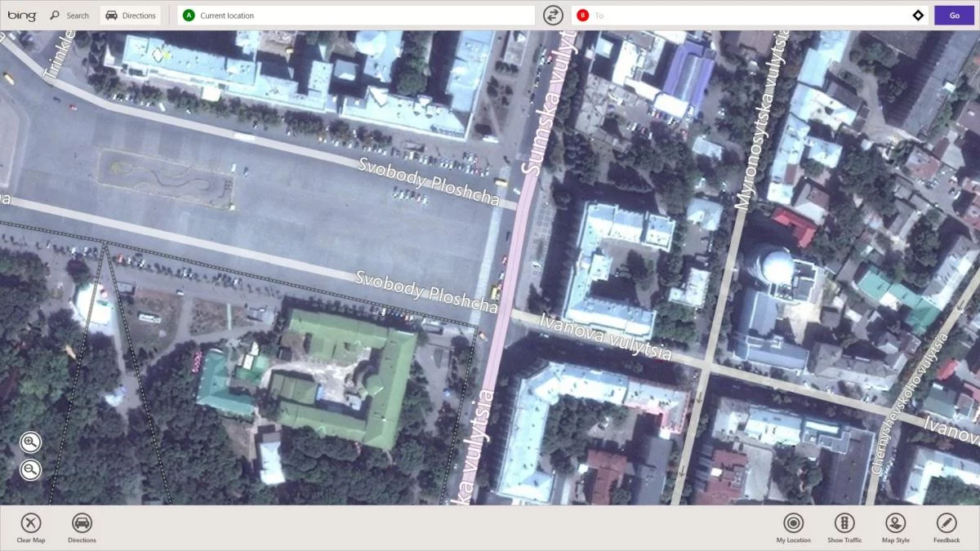The image size is (980, 551).
Task: Open the Map Style options
Action: [896, 528]
